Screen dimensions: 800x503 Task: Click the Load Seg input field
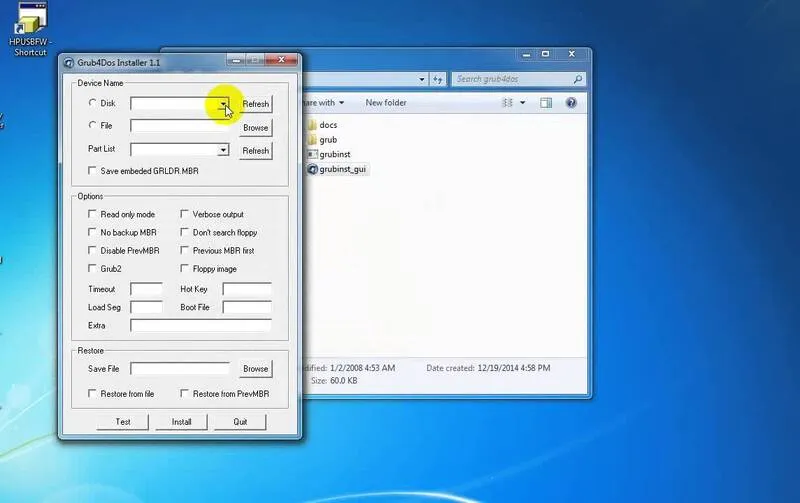146,308
